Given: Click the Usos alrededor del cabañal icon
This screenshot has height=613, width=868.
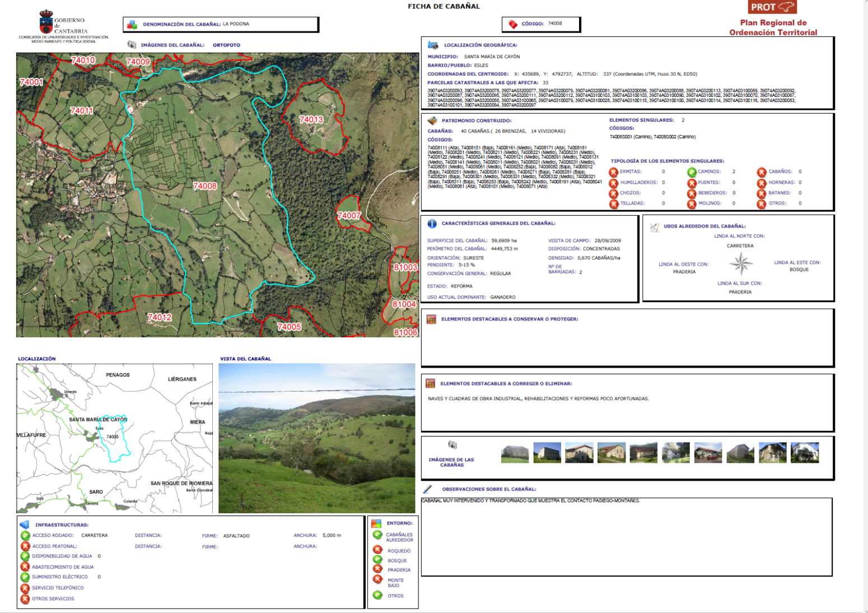Looking at the screenshot, I should tap(654, 227).
